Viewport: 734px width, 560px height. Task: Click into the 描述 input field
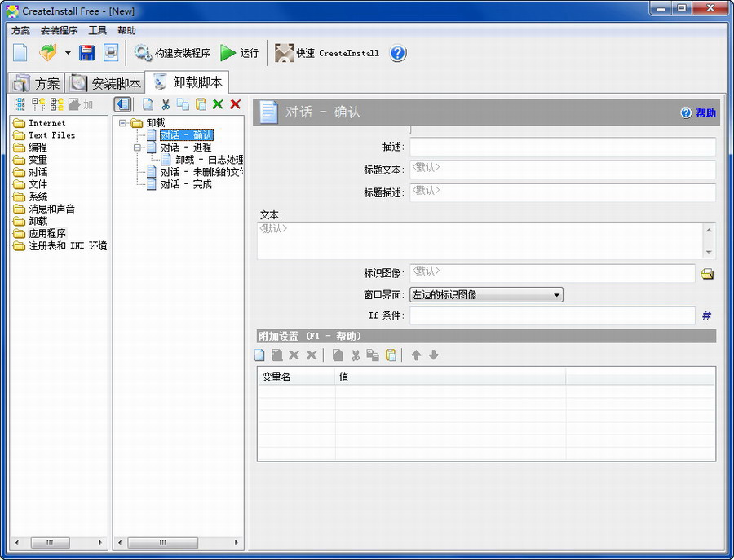[563, 147]
